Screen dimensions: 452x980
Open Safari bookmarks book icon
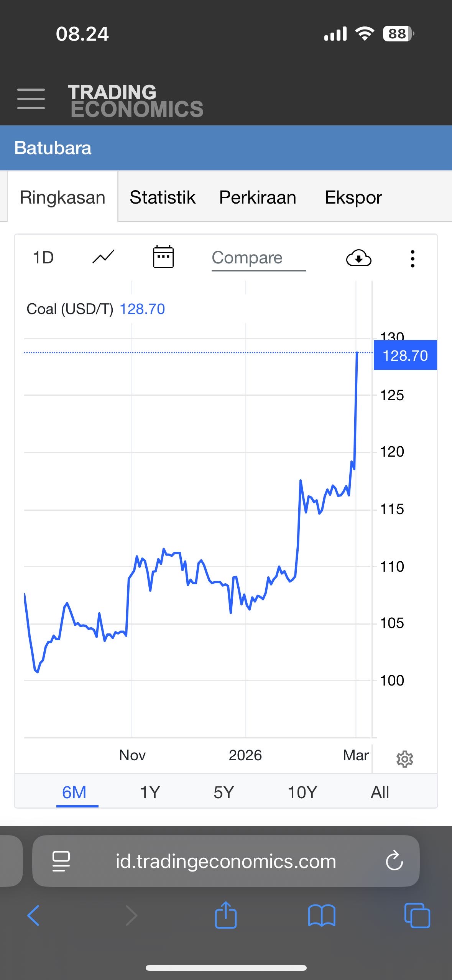[x=322, y=916]
